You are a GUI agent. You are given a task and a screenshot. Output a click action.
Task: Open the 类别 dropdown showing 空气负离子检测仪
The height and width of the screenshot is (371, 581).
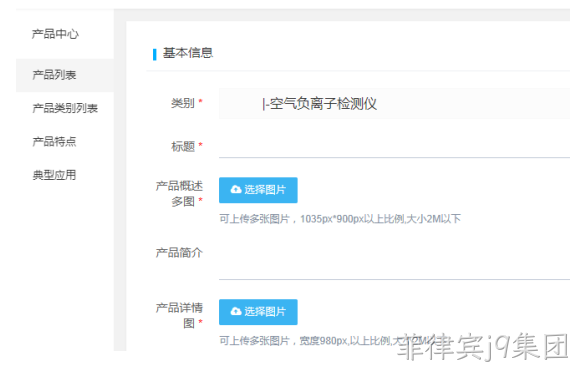pos(394,103)
